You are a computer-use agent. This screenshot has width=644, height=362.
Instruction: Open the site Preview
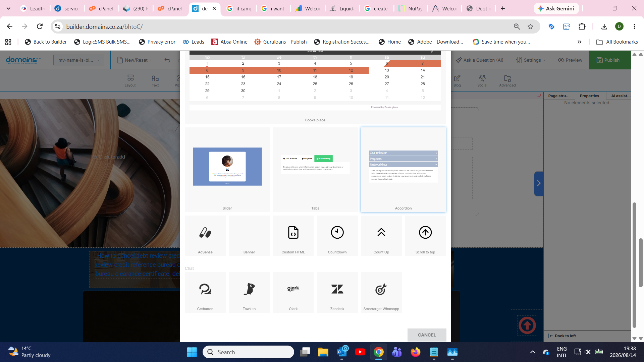tap(570, 60)
